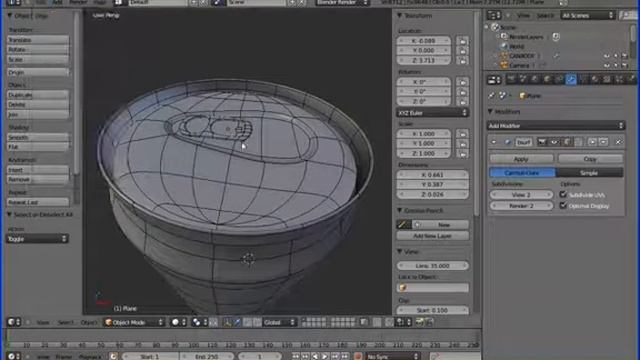Remove the Subsurf modifier with X icon
Screen dimensions: 640x360
tap(618, 142)
